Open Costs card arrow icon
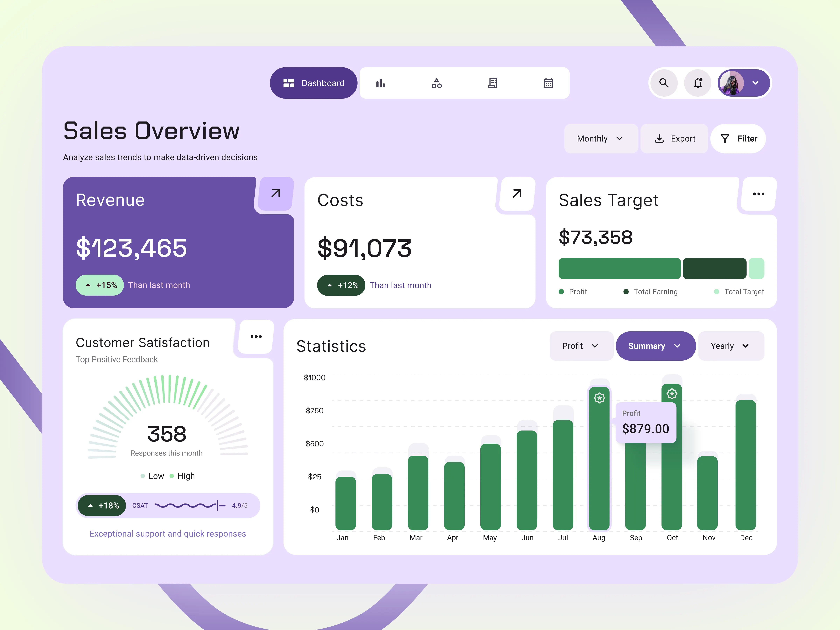The height and width of the screenshot is (630, 840). [517, 194]
